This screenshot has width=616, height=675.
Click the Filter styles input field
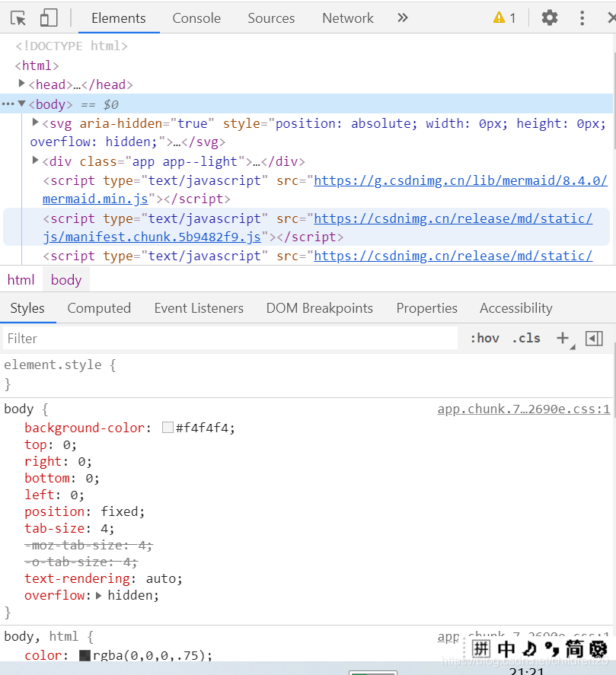point(231,339)
